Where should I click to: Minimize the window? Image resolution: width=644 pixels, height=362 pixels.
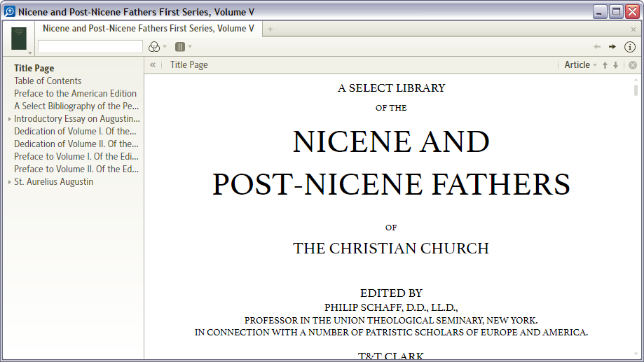(600, 11)
